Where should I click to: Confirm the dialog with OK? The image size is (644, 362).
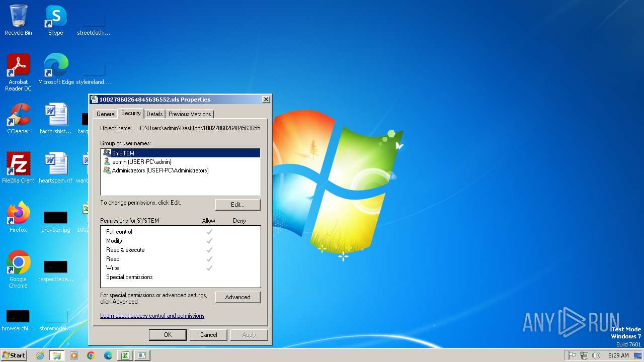[168, 335]
